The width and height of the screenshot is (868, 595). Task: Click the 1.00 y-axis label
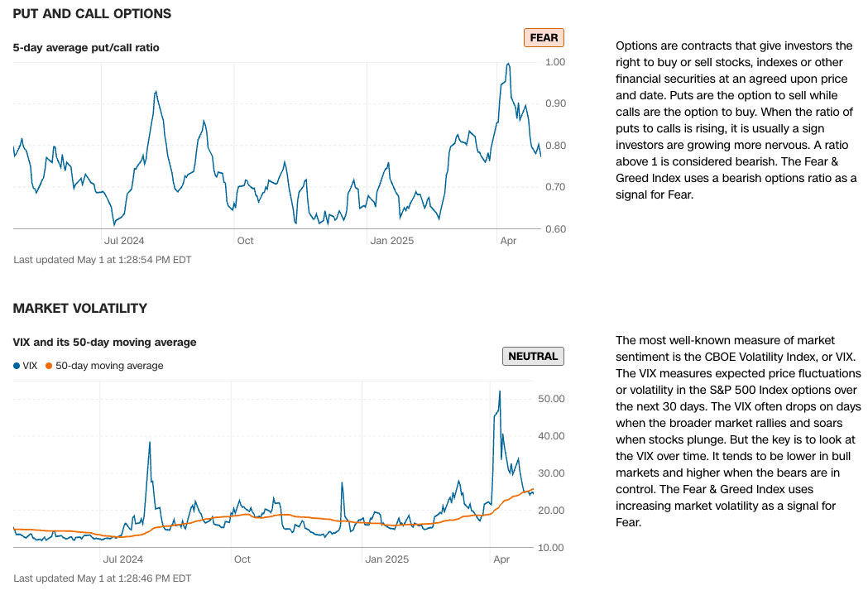point(554,62)
